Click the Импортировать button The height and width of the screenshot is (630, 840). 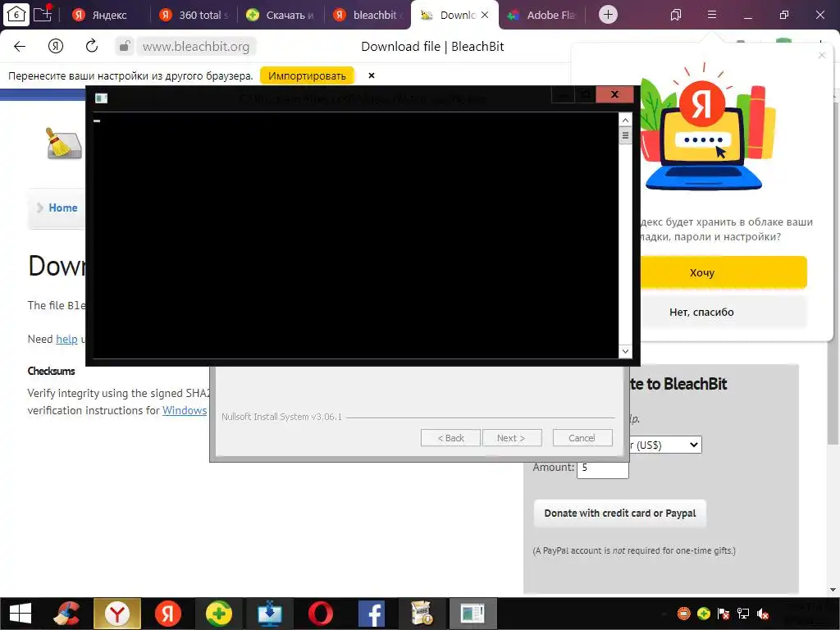(307, 76)
